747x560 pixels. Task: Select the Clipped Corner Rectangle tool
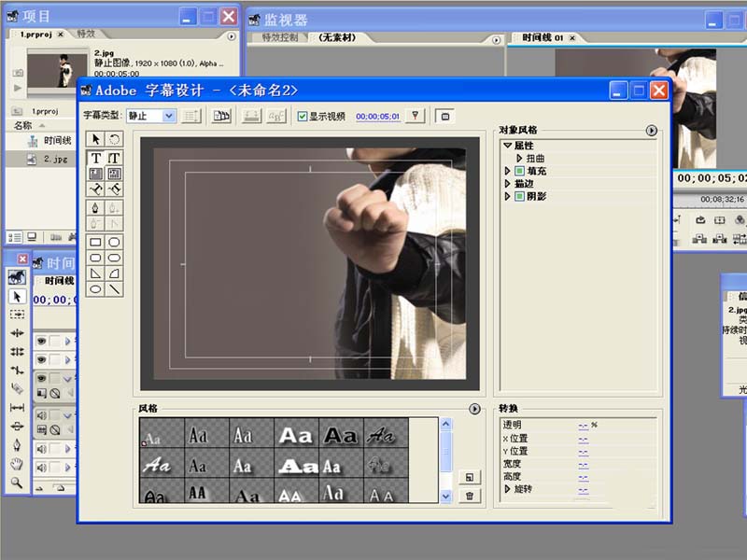pyautogui.click(x=114, y=242)
